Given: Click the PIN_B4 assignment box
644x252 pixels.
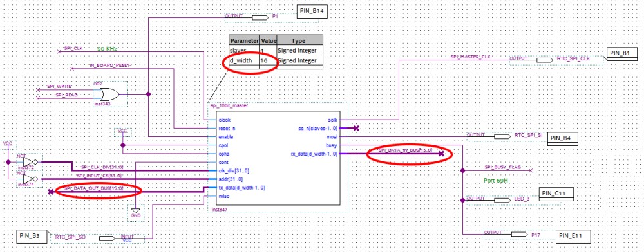Looking at the screenshot, I should [x=563, y=139].
